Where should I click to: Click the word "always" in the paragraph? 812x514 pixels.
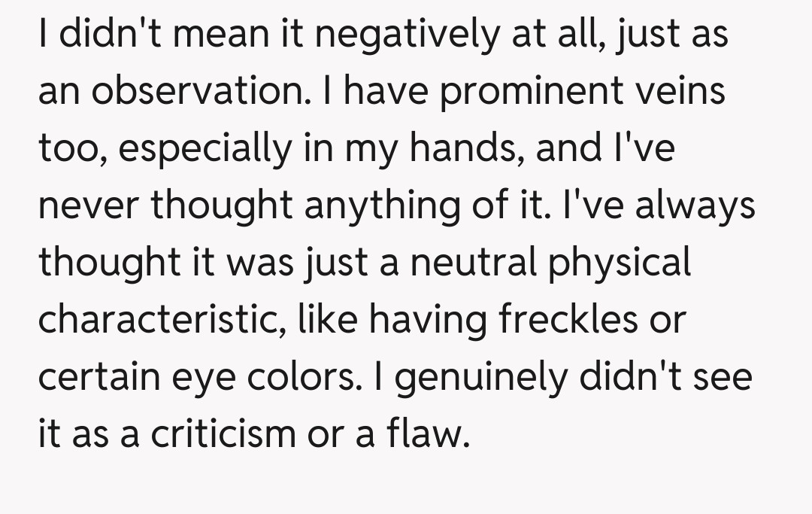click(695, 206)
